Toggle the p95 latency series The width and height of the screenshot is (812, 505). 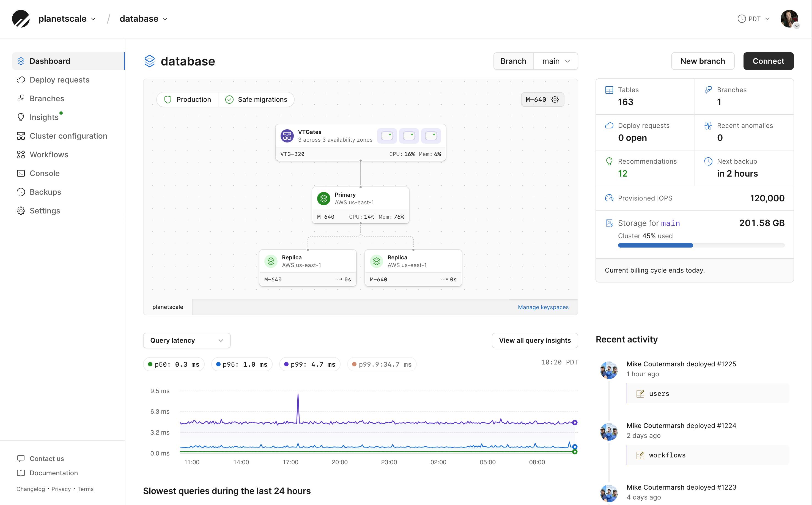(x=242, y=364)
